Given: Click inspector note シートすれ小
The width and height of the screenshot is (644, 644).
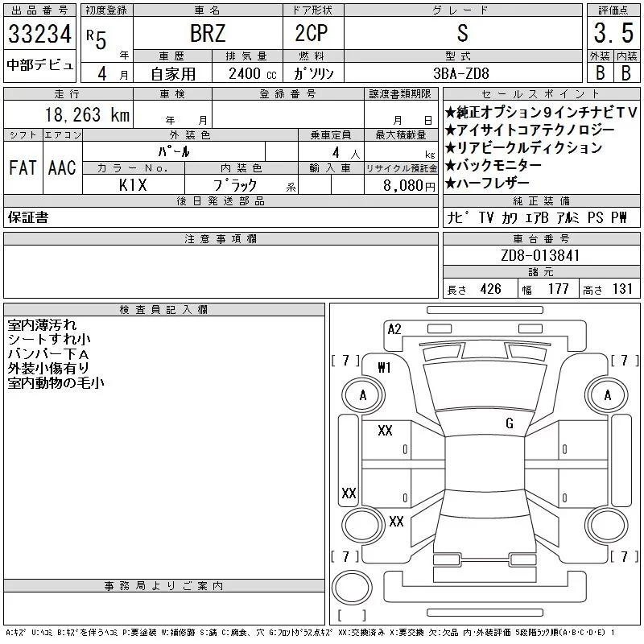Looking at the screenshot, I should coord(49,339).
